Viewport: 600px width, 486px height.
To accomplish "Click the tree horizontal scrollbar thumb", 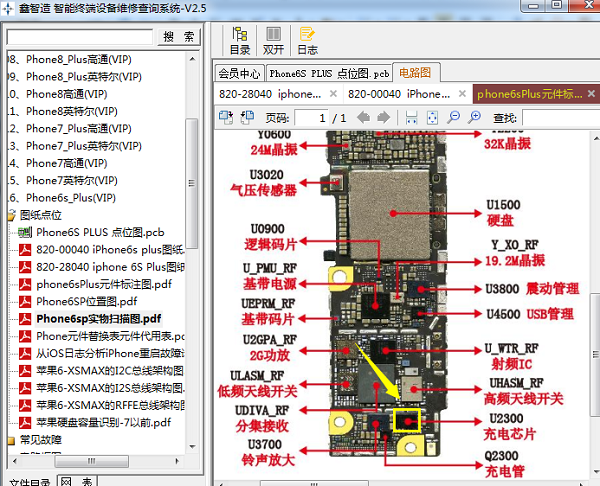I will (x=91, y=461).
